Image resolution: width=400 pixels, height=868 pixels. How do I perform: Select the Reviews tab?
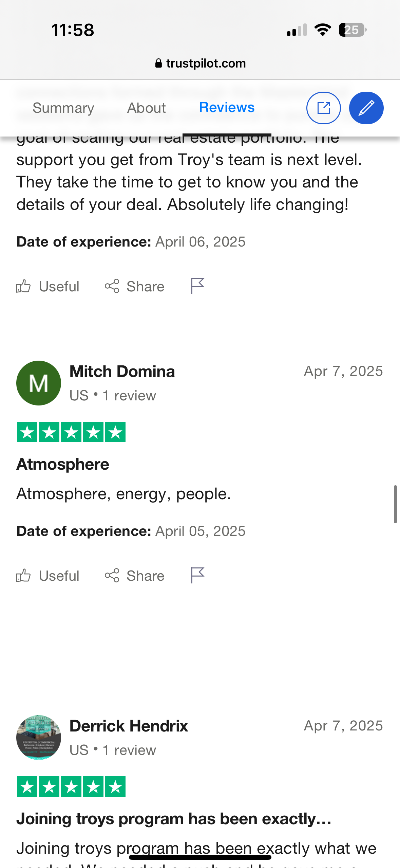click(227, 107)
